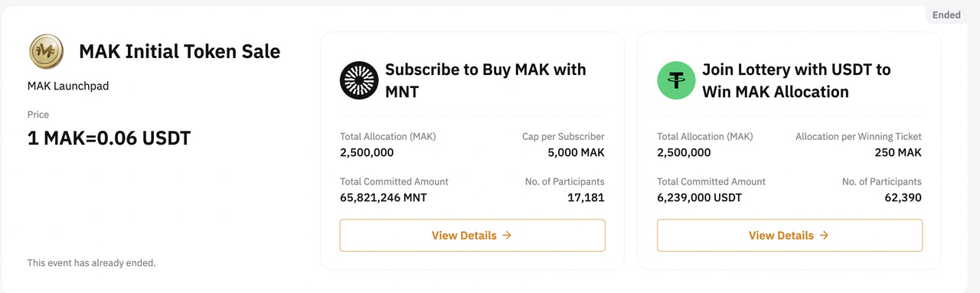This screenshot has width=980, height=293.
Task: Click the black MNT token logo
Action: tap(359, 80)
